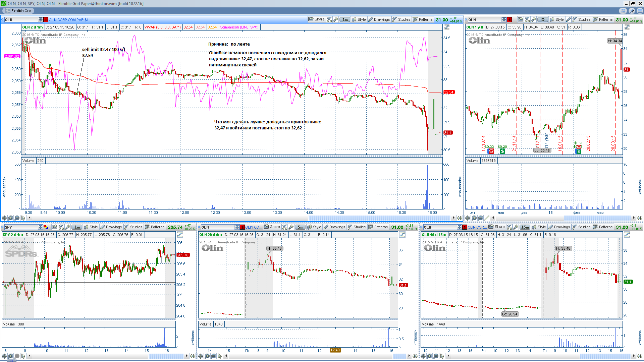Open the grid layout selector icon
Screen dimensions: 644x362
[x=624, y=11]
